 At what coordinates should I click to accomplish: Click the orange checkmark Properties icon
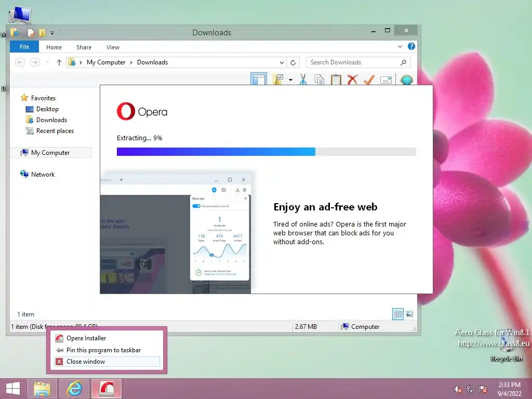[369, 79]
